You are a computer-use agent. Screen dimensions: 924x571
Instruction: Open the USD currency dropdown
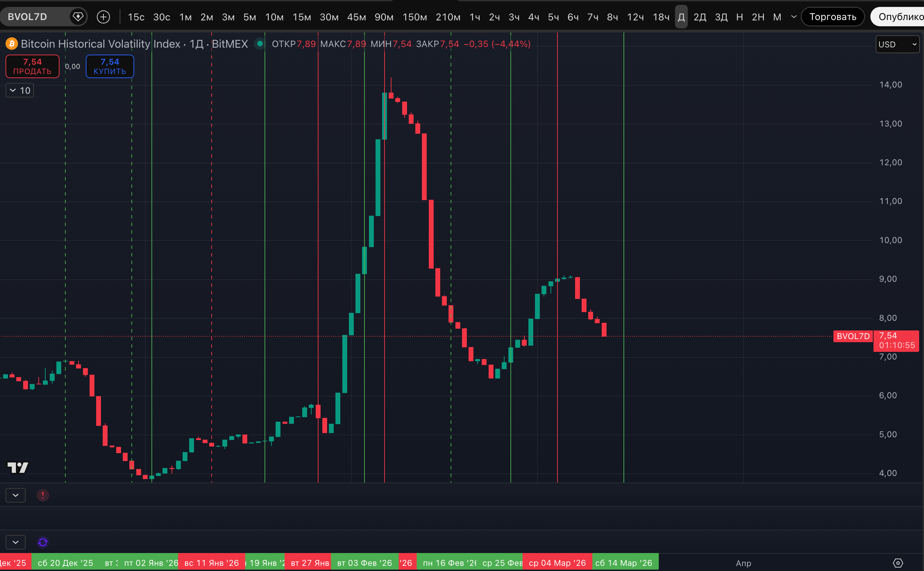[897, 44]
